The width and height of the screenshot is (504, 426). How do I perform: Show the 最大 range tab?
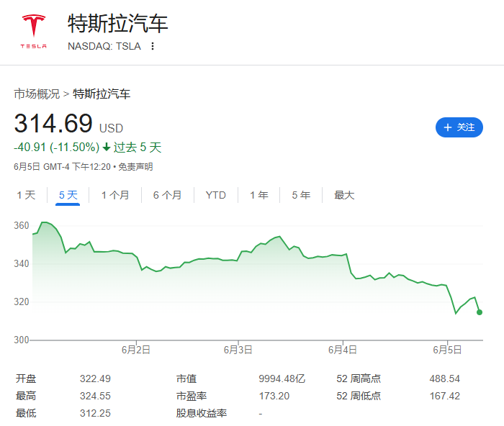pyautogui.click(x=344, y=195)
